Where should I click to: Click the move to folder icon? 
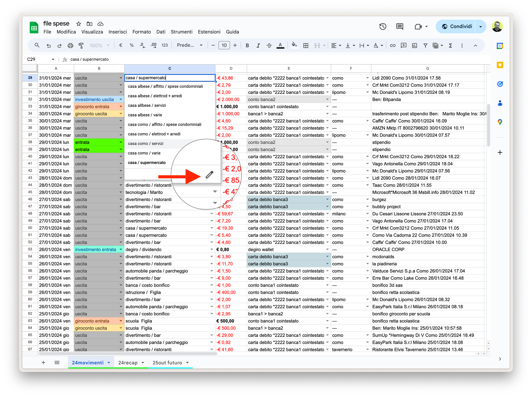(89, 24)
